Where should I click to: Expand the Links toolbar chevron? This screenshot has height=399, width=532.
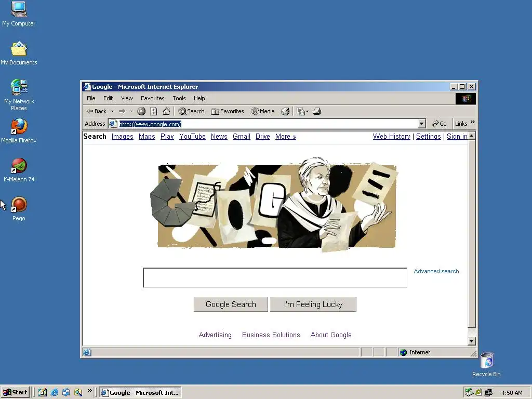473,122
